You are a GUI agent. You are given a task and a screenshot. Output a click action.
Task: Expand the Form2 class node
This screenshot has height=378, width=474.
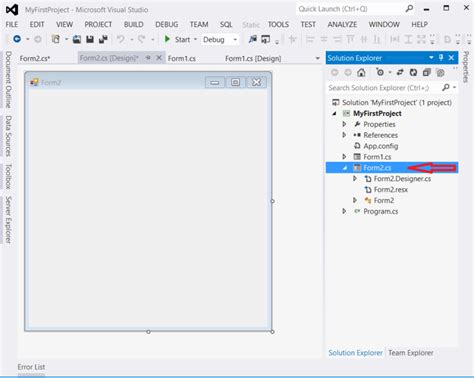(355, 200)
